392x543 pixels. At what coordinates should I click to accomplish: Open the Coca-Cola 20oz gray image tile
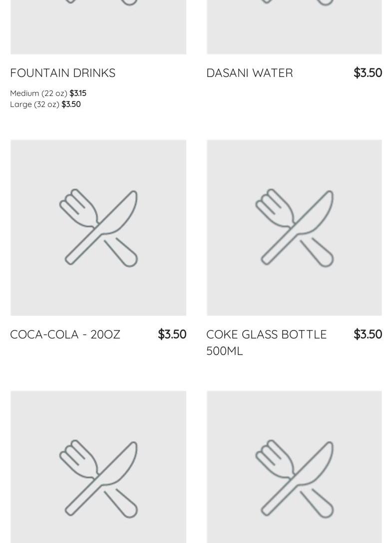98,227
